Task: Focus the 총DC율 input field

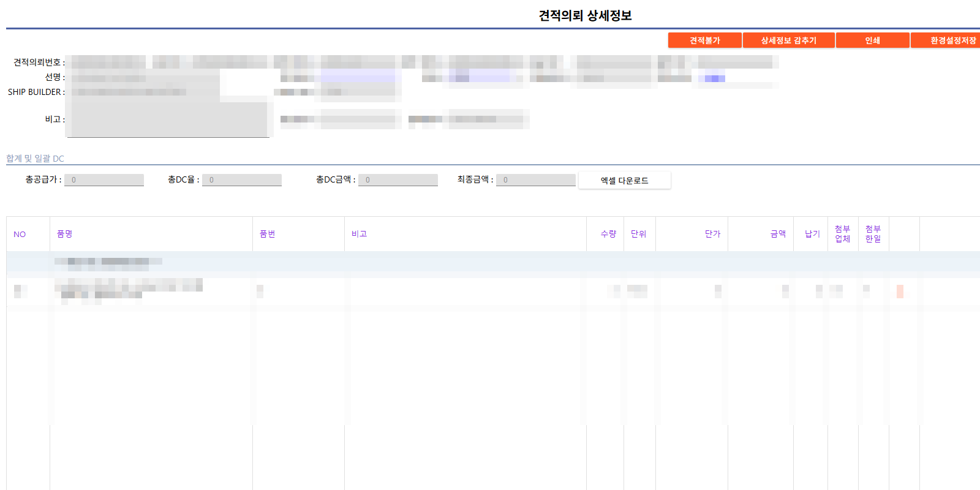Action: 242,180
